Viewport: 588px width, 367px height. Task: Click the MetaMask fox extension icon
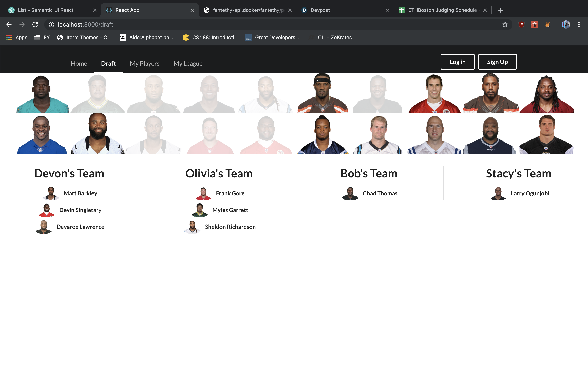pyautogui.click(x=548, y=24)
